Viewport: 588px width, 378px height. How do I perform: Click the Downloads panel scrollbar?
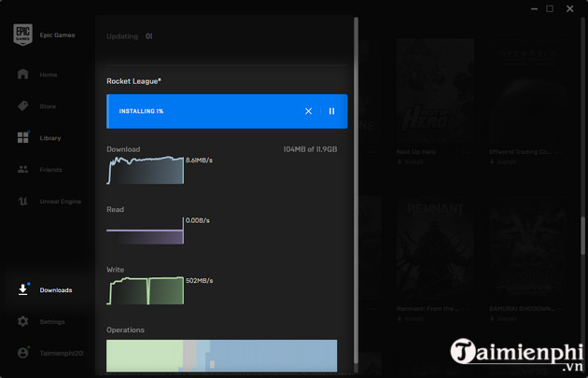click(356, 189)
